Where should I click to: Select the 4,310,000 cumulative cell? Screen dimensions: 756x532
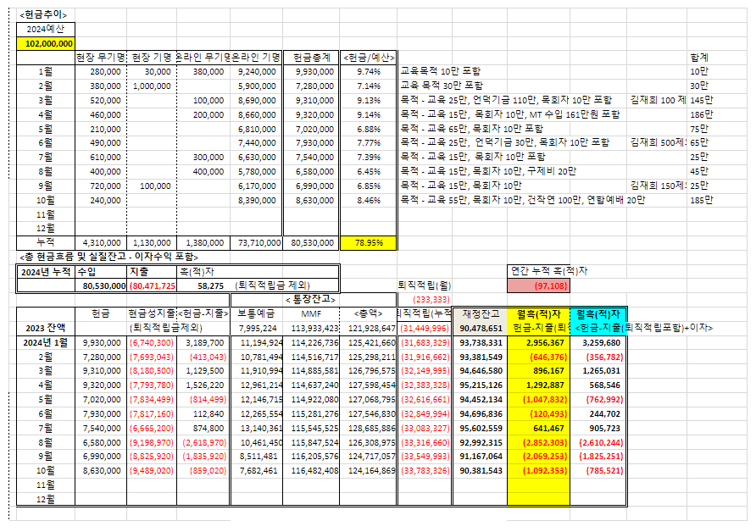101,243
